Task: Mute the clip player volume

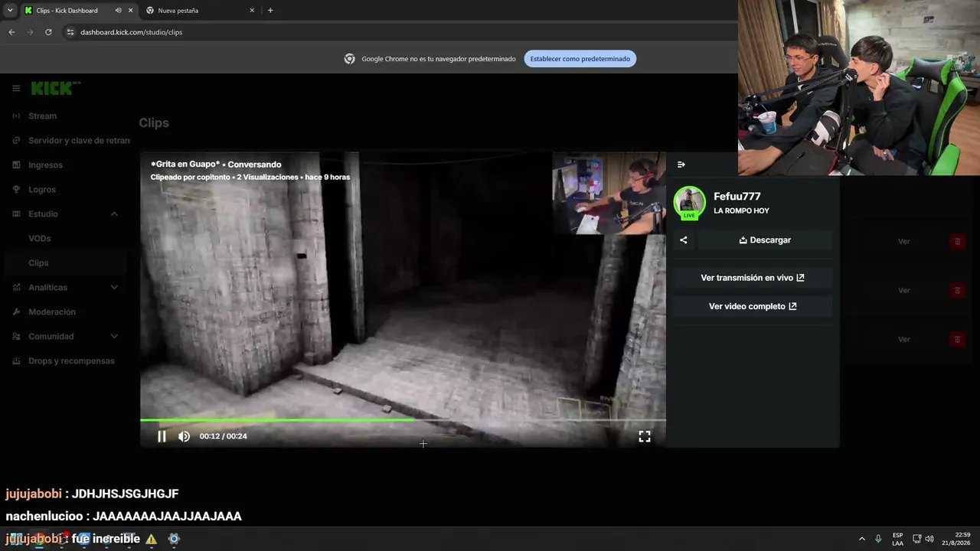Action: point(184,436)
